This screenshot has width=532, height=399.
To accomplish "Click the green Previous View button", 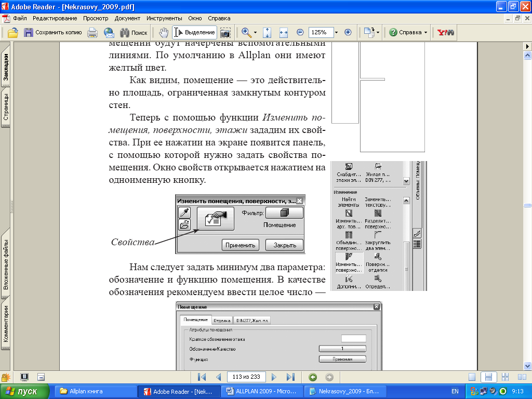I will (313, 377).
